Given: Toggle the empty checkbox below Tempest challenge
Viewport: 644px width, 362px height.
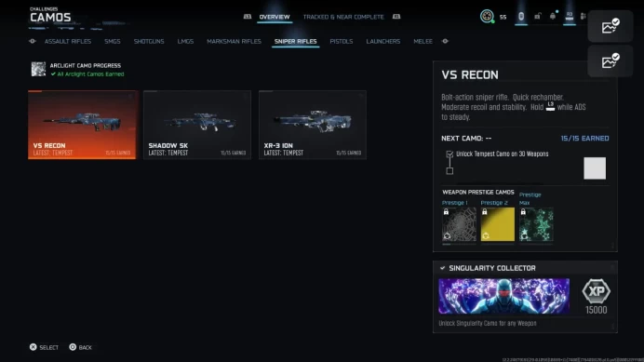Looking at the screenshot, I should 449,171.
